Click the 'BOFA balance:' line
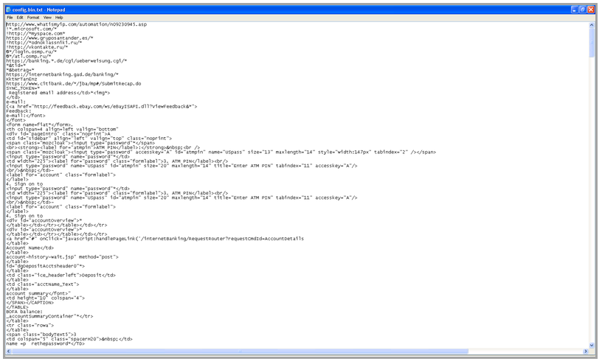 24,312
